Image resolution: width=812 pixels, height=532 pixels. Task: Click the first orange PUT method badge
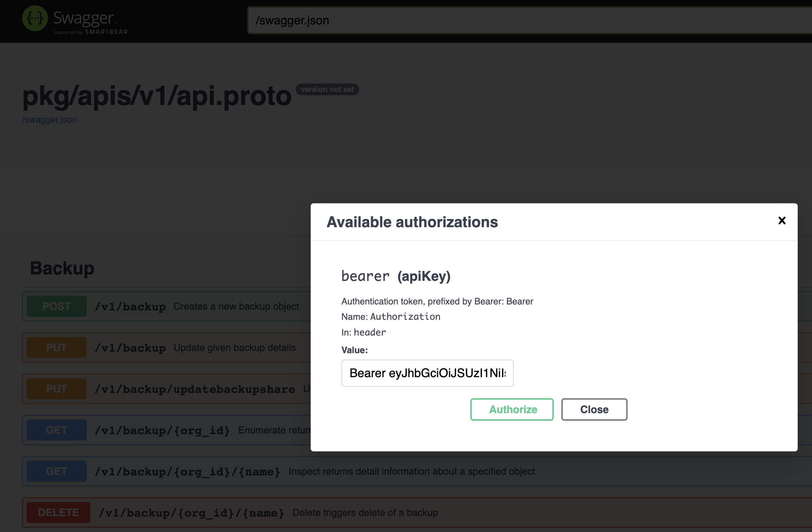[57, 348]
